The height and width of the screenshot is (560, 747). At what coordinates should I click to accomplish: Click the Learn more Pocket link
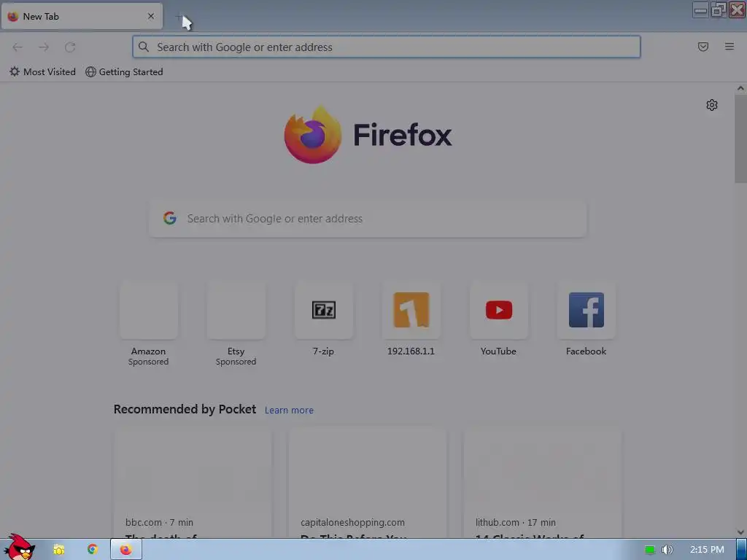(289, 410)
